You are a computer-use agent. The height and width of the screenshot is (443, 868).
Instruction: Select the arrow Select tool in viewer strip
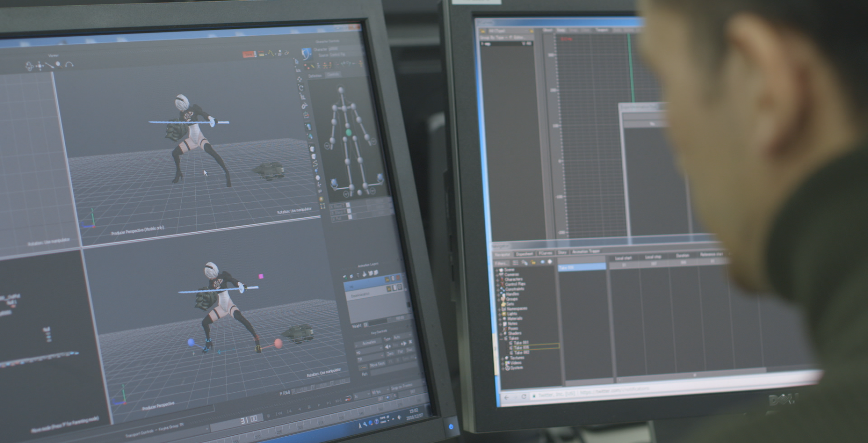tap(297, 61)
